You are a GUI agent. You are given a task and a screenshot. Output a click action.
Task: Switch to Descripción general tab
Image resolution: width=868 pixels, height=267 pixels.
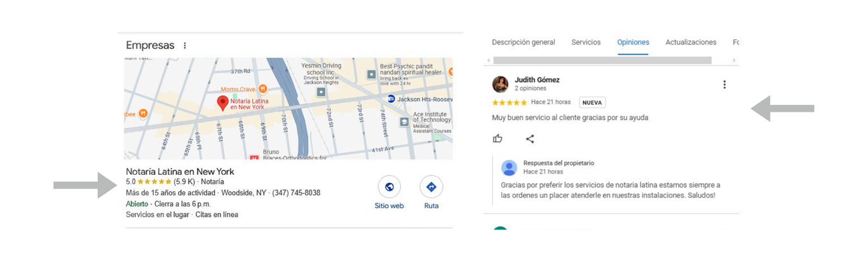[x=524, y=43]
